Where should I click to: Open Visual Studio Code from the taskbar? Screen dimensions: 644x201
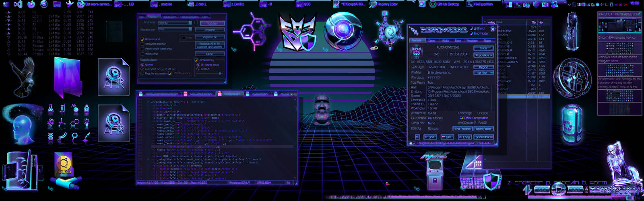pos(18,4)
